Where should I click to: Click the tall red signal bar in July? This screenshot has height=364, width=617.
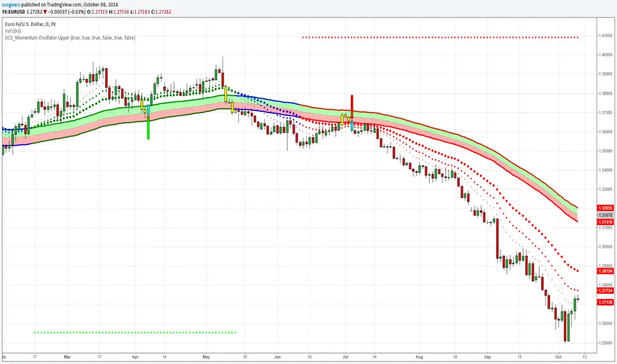[352, 107]
